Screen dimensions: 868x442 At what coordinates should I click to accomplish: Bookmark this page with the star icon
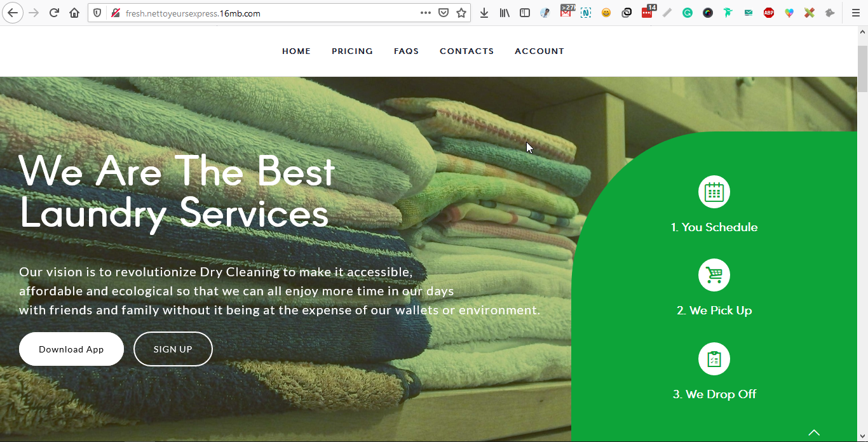point(461,13)
